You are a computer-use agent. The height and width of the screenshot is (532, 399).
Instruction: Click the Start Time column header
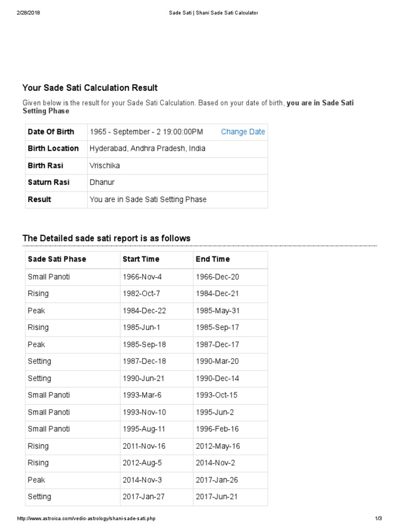(141, 259)
